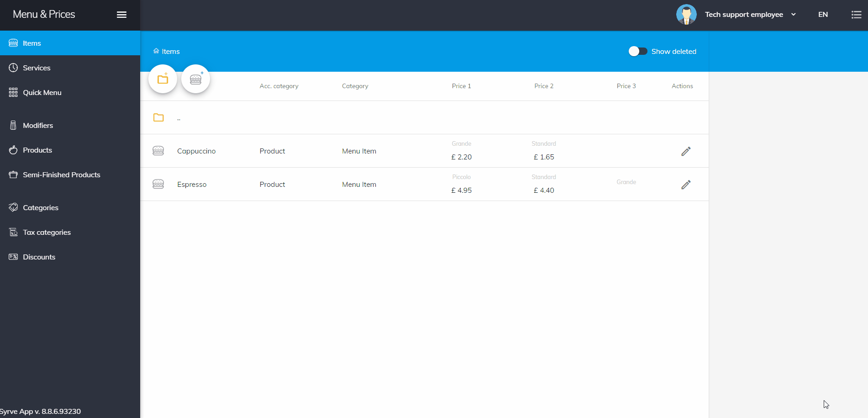This screenshot has height=418, width=868.
Task: Open the parent folder icon row
Action: [158, 118]
